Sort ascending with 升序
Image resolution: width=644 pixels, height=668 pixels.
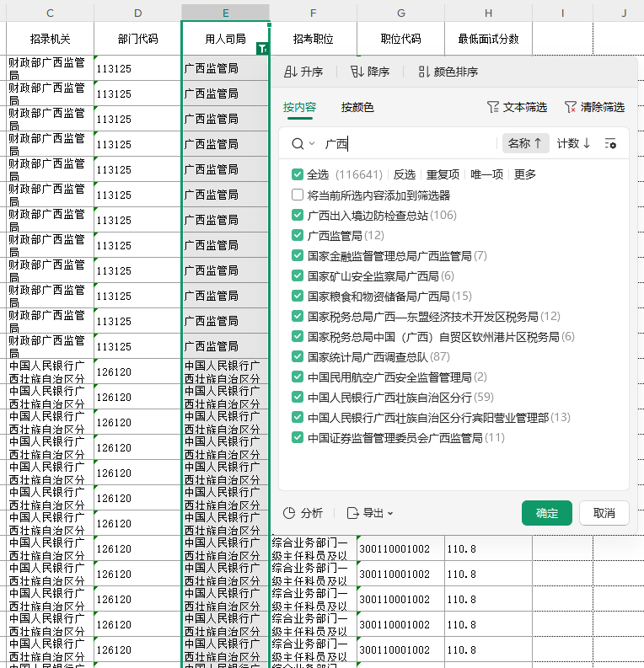pyautogui.click(x=303, y=72)
